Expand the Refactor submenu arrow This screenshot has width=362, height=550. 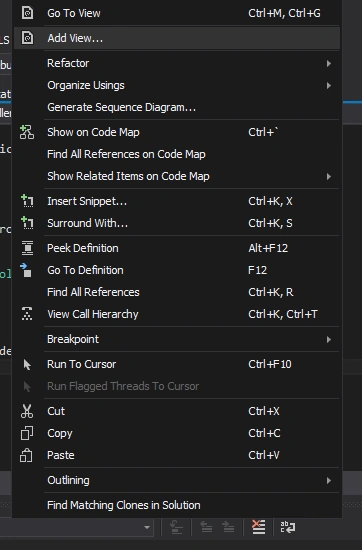pyautogui.click(x=329, y=63)
